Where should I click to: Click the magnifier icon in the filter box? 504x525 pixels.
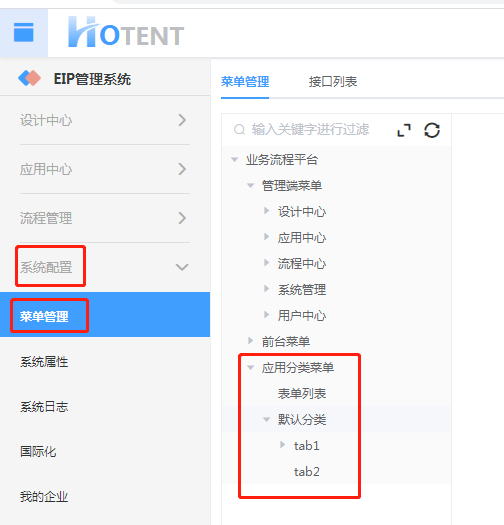click(239, 130)
